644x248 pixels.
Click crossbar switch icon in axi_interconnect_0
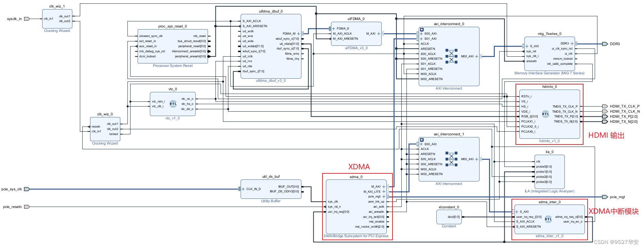pos(451,56)
